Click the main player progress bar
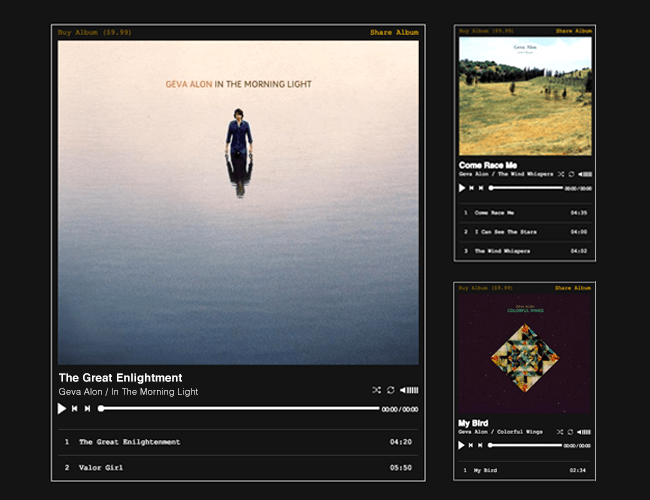 coord(240,409)
